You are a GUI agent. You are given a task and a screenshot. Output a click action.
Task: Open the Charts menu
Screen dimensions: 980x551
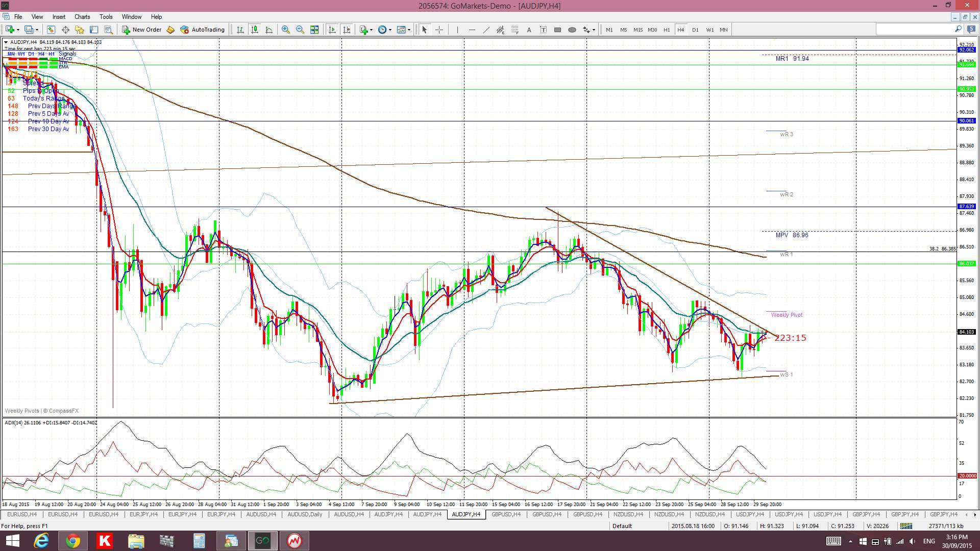click(x=82, y=17)
